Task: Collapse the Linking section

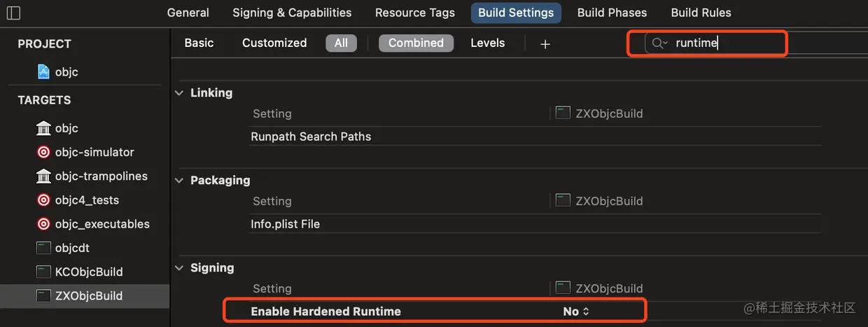Action: [179, 92]
